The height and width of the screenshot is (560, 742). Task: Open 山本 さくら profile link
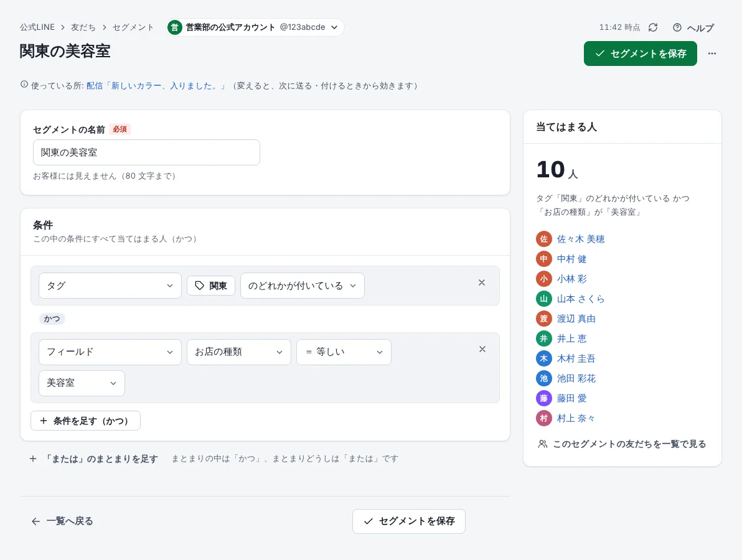coord(581,299)
